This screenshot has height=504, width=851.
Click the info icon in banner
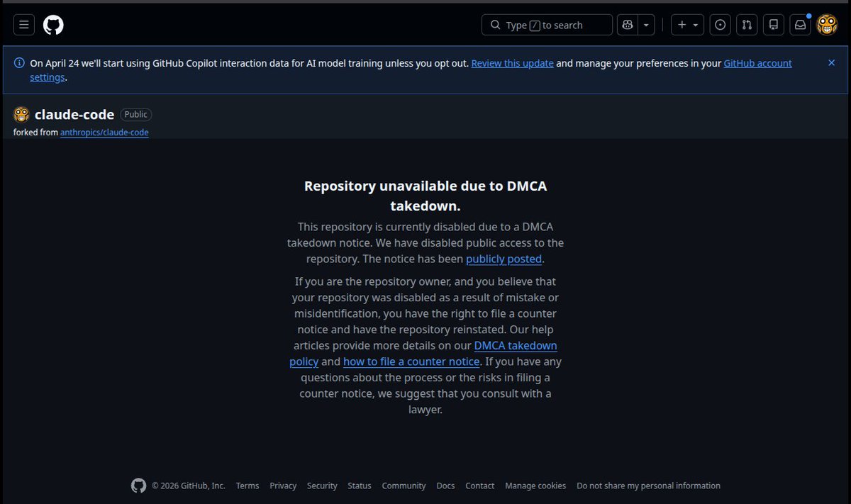tap(19, 63)
